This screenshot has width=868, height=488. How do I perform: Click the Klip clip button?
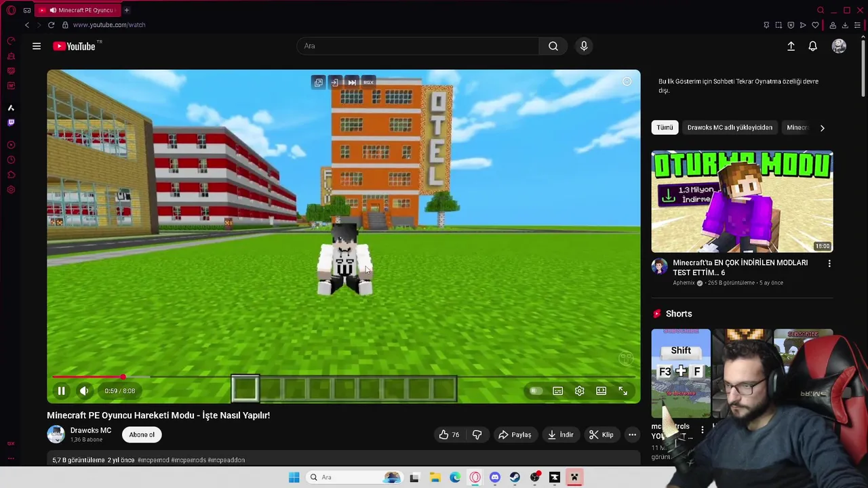(x=601, y=434)
